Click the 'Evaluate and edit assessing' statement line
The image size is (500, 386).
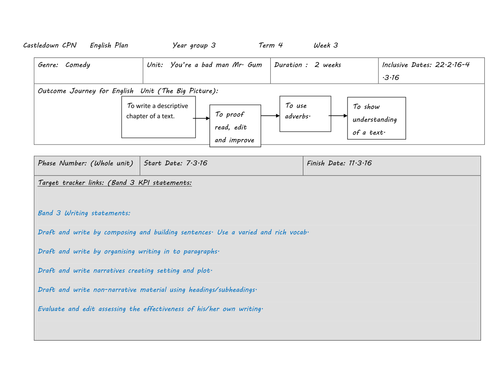click(150, 309)
